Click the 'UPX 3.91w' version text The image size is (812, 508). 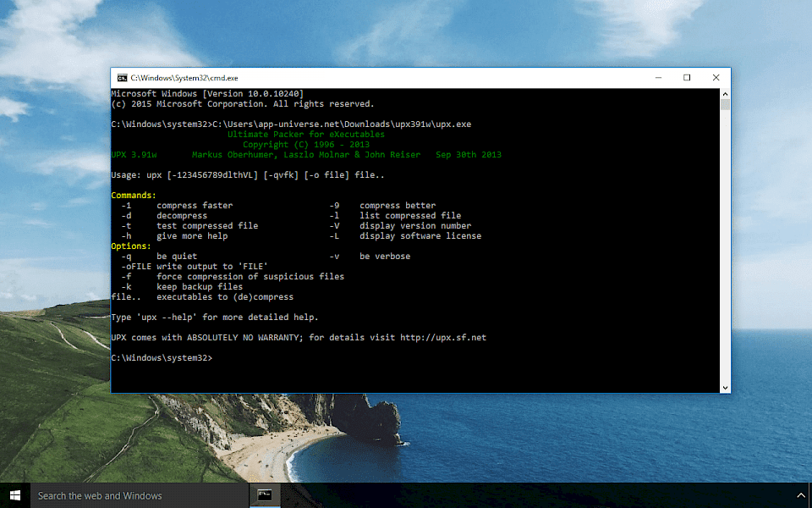(134, 154)
